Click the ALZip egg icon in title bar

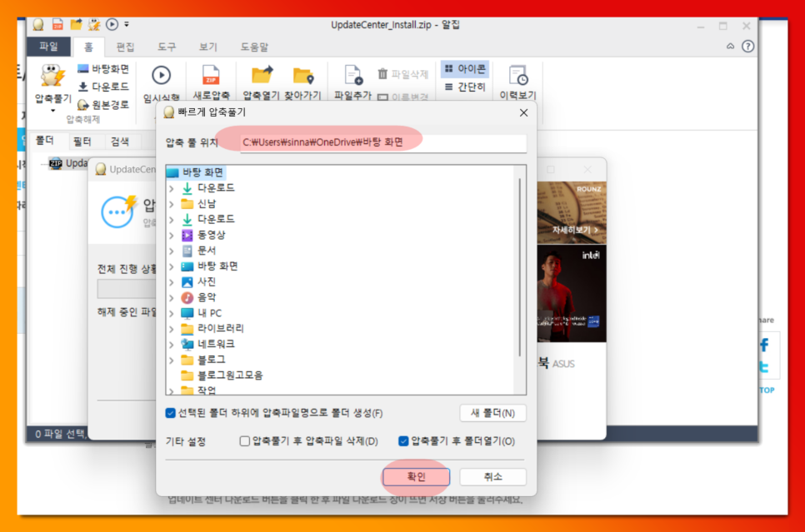pos(38,24)
